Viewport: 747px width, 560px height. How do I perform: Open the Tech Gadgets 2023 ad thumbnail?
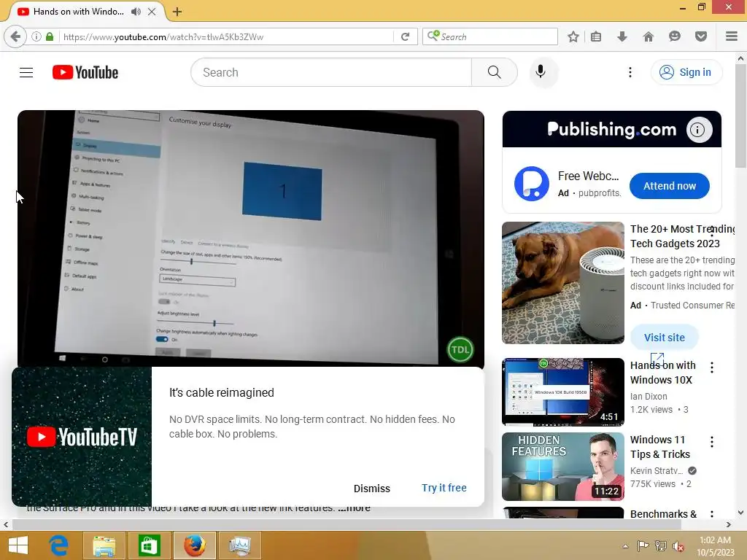(x=563, y=283)
